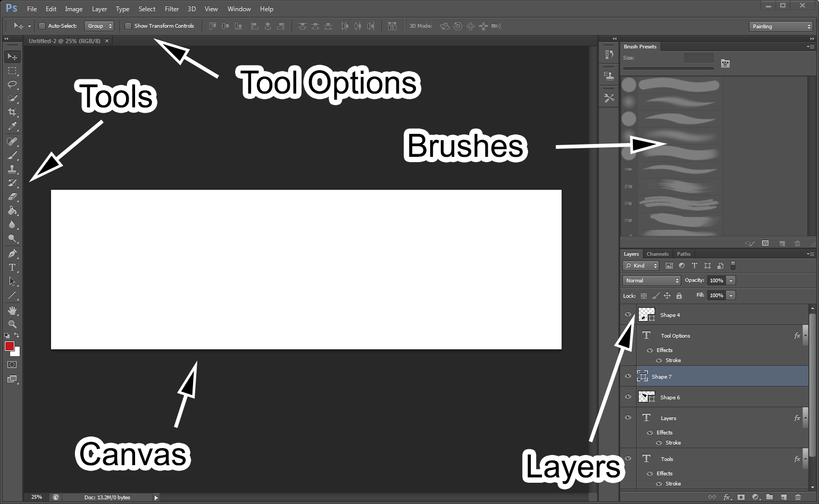Screen dimensions: 819x504
Task: Pick the Eyedropper tool
Action: [x=12, y=126]
